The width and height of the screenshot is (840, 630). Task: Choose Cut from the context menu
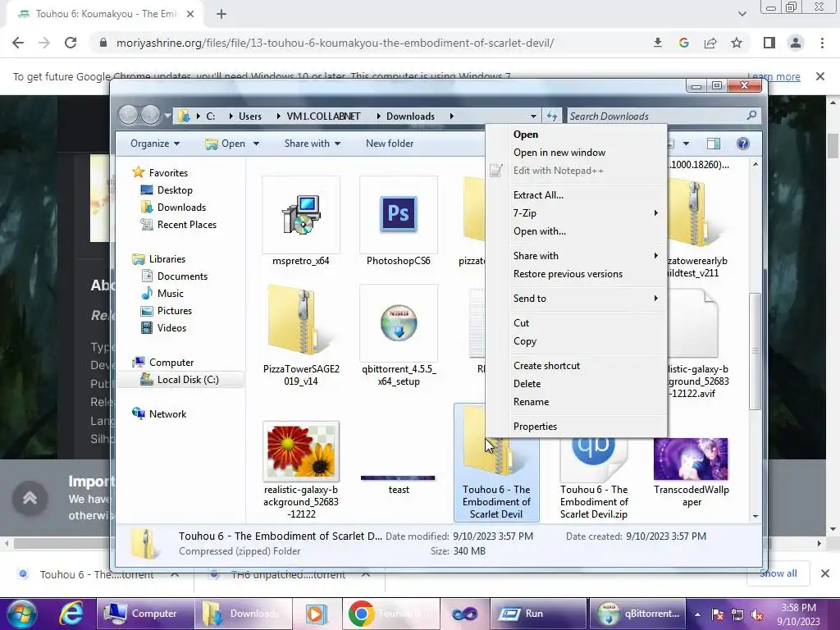pyautogui.click(x=587, y=323)
